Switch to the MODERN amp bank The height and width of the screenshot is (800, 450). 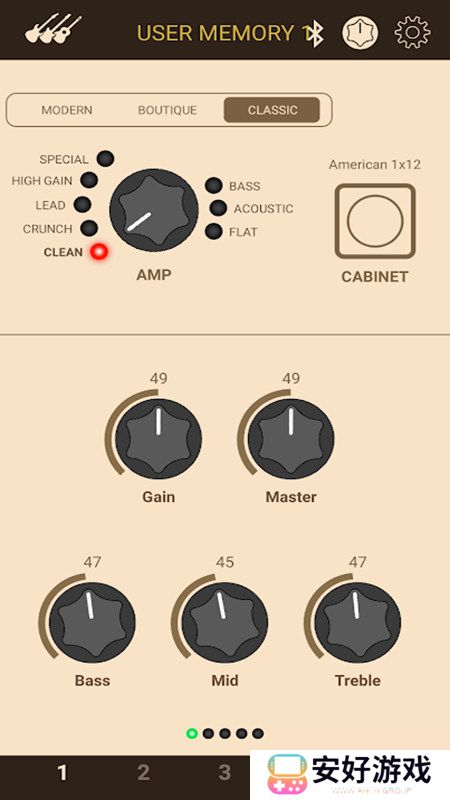[67, 110]
